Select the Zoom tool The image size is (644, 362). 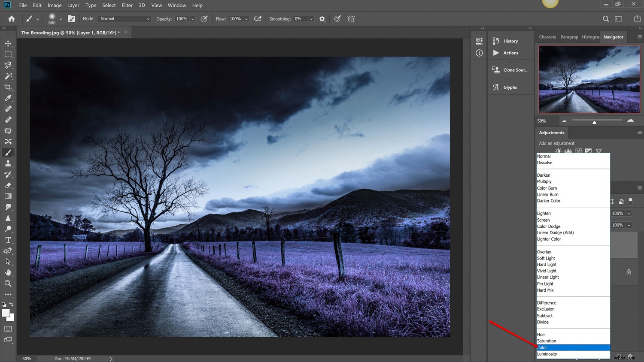tap(8, 284)
